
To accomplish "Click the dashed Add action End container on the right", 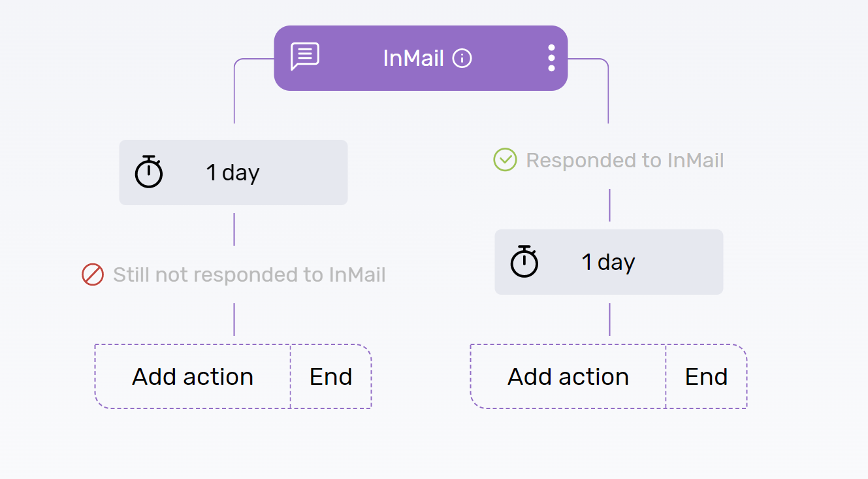I will (x=609, y=376).
